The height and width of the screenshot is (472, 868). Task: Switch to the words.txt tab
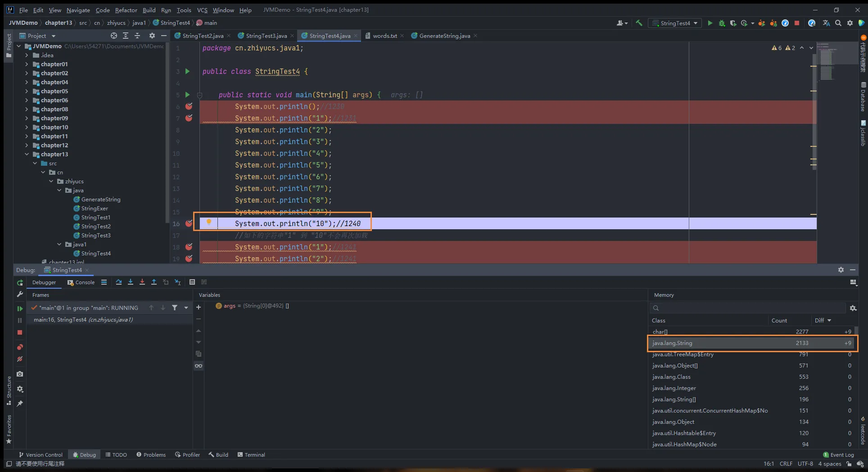(384, 36)
